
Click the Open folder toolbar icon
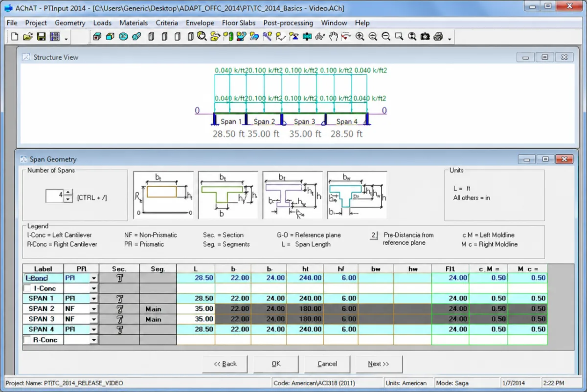[x=28, y=37]
